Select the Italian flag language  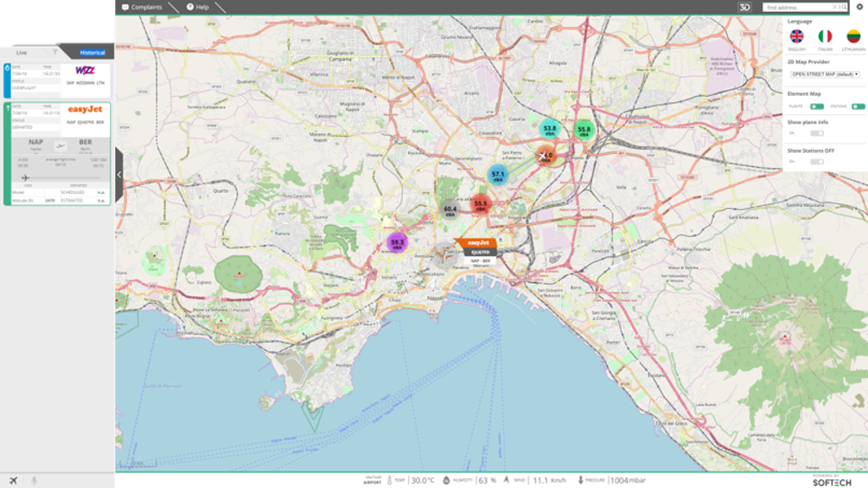coord(825,36)
